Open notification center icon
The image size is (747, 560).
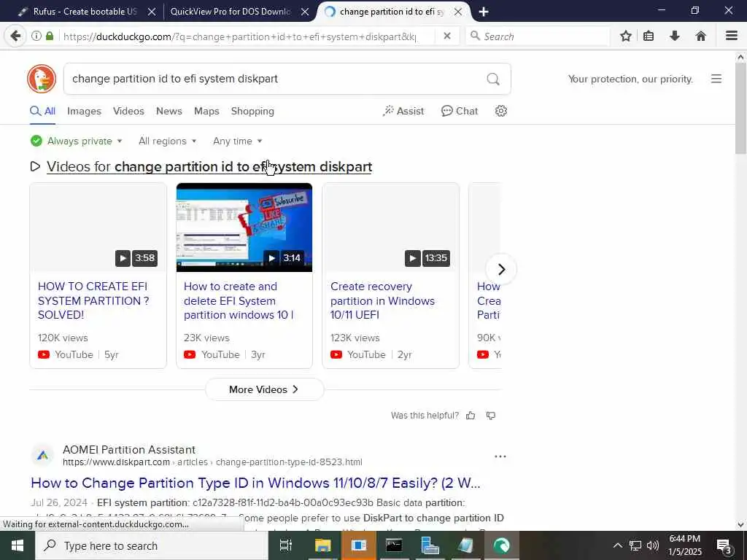(x=724, y=545)
